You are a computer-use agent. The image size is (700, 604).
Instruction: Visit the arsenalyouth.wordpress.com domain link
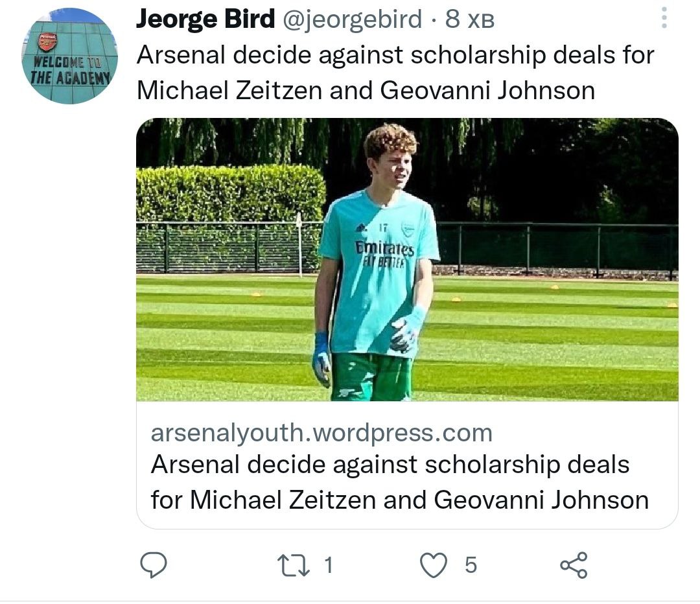click(321, 432)
